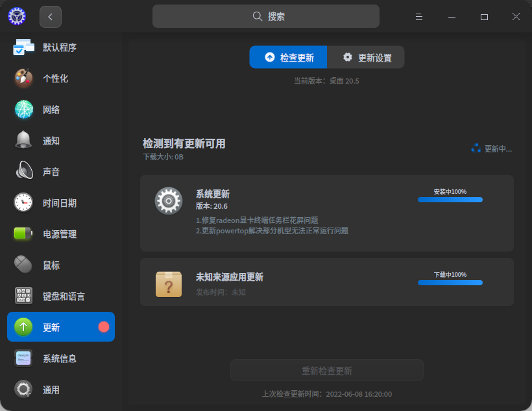Image resolution: width=532 pixels, height=411 pixels.
Task: Click the Updating (更新中...) status label
Action: (498, 148)
